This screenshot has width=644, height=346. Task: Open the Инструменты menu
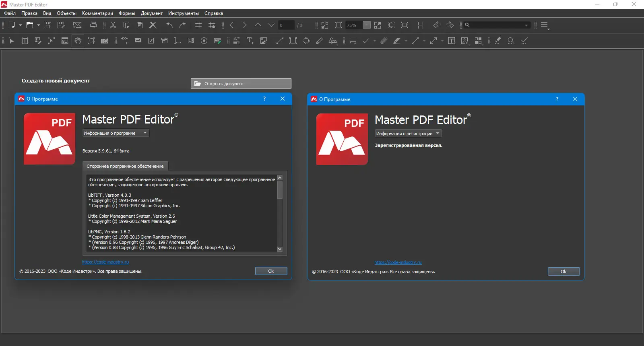[184, 13]
